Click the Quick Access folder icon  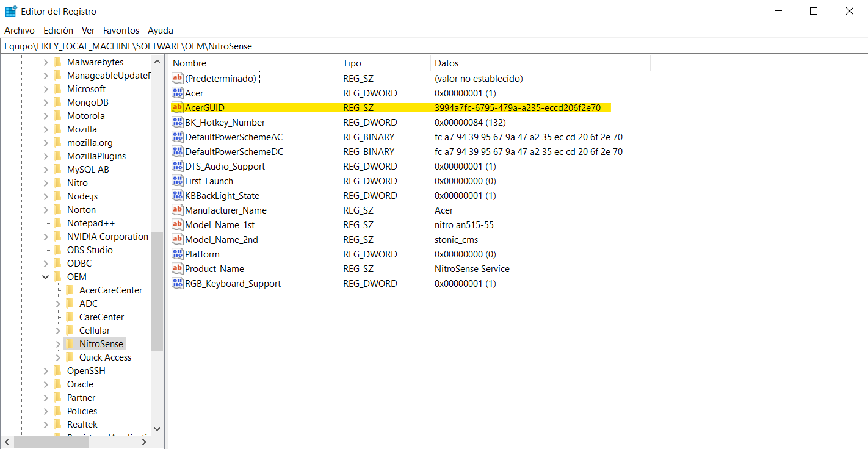[x=70, y=357]
